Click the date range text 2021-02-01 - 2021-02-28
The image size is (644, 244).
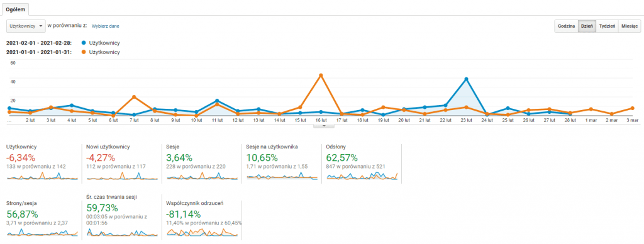tap(38, 42)
